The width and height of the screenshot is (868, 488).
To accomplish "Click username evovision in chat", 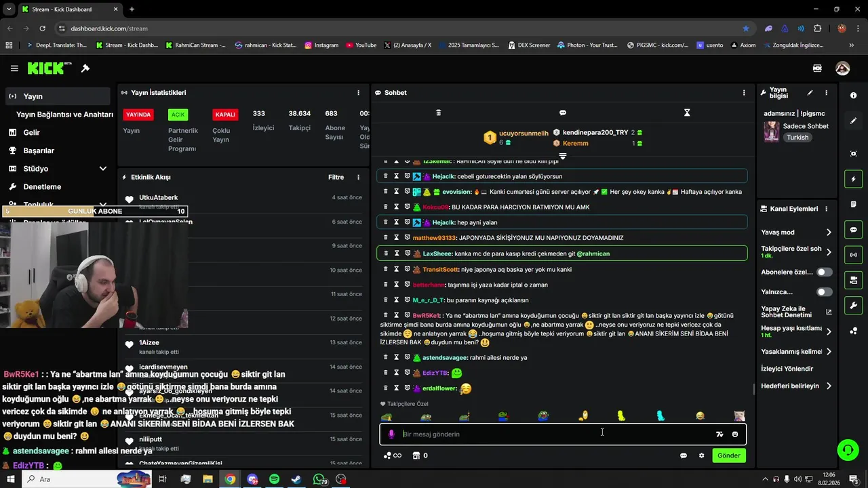I will pyautogui.click(x=456, y=192).
